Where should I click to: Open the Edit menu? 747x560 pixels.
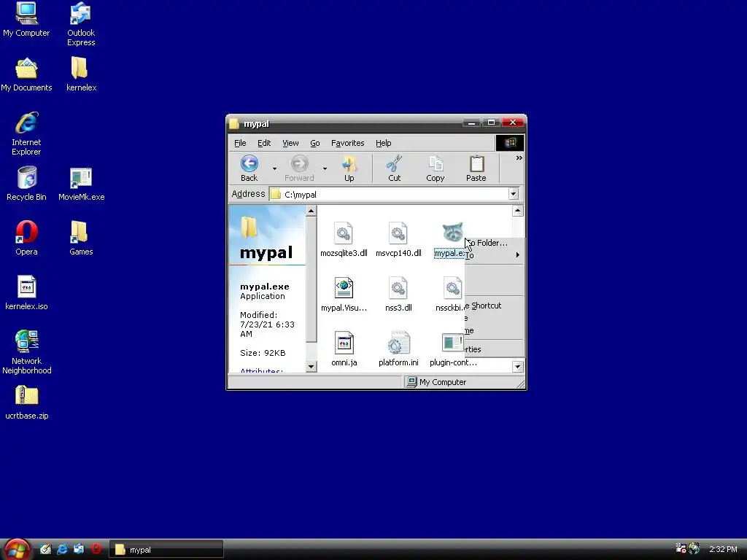[264, 143]
